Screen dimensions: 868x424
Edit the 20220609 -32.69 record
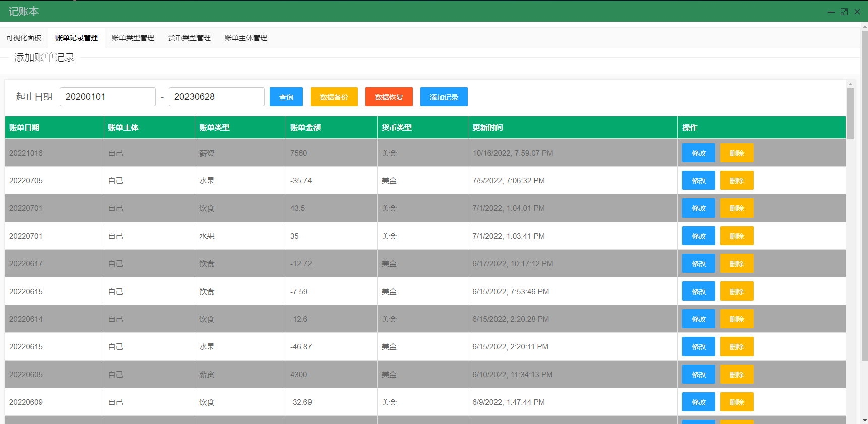coord(699,402)
